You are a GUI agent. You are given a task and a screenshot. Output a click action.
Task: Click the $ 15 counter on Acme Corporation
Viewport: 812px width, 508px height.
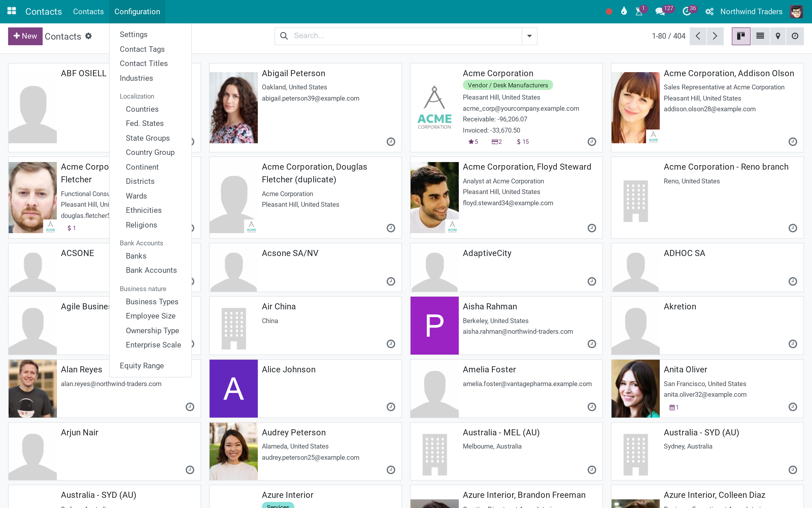pos(523,142)
